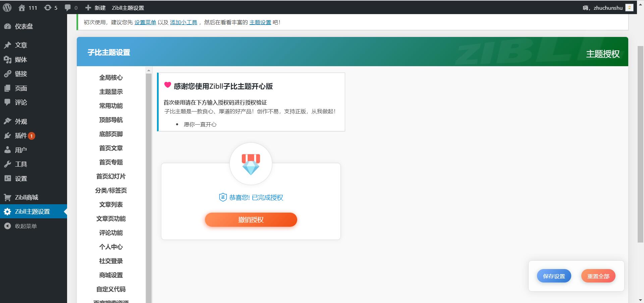Open 社交登录 settings tab

[111, 261]
